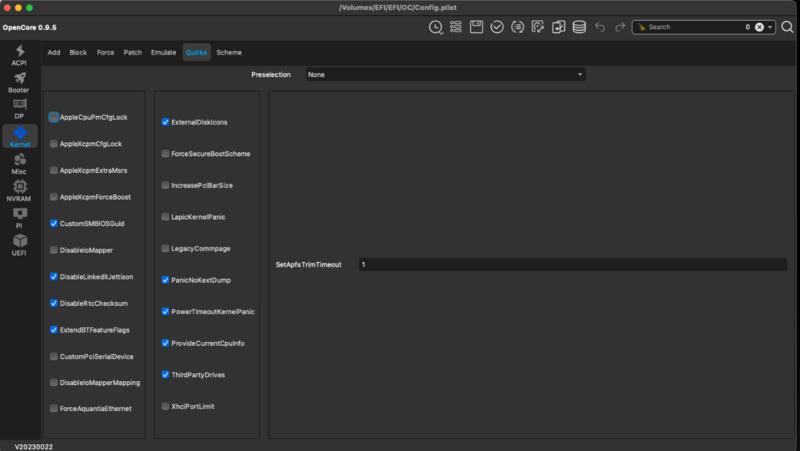
Task: Uncheck DisableRtcChecksum
Action: [x=54, y=303]
